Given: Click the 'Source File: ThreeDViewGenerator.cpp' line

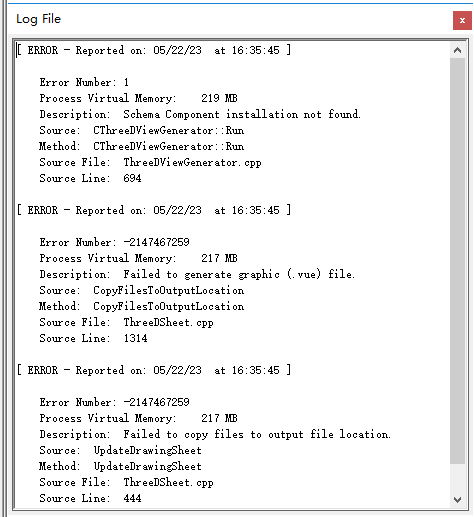Looking at the screenshot, I should [150, 162].
